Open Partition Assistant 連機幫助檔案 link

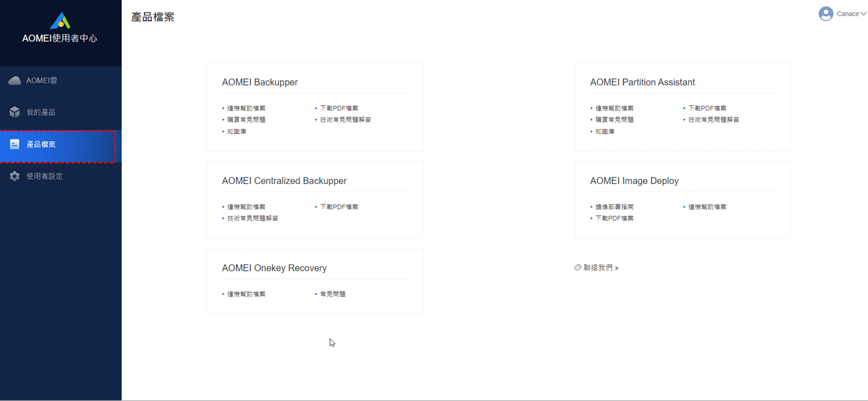pos(614,108)
